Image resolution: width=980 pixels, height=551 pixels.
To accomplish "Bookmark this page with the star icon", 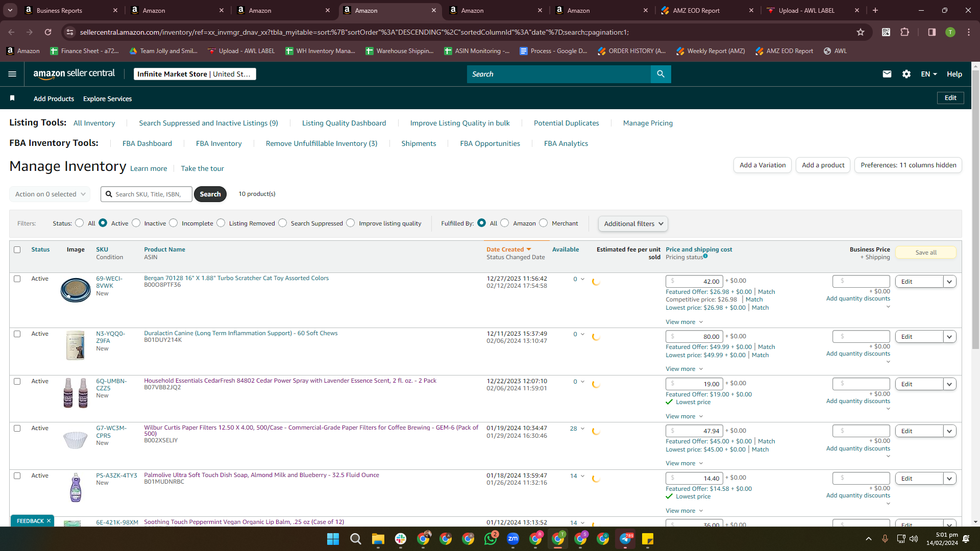I will click(861, 32).
